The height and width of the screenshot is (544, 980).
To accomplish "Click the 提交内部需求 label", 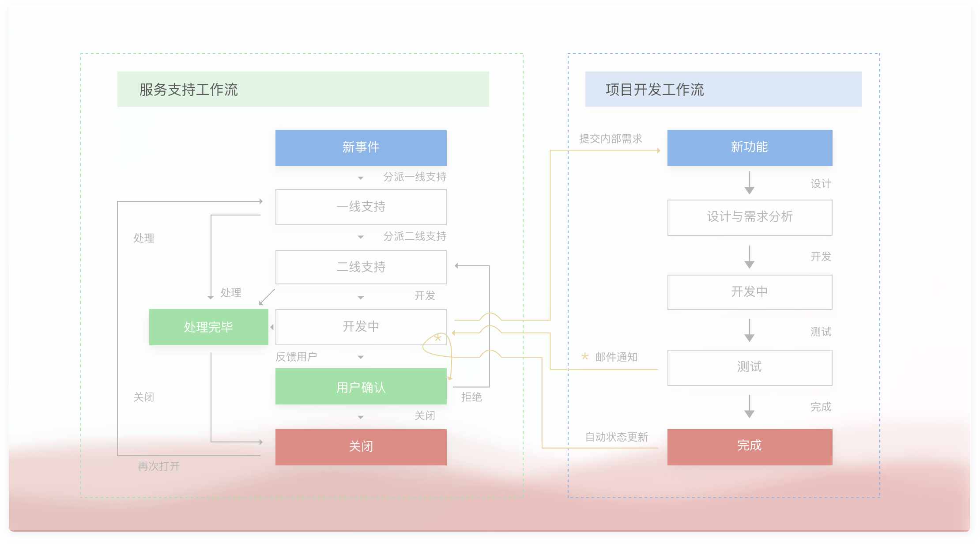I will [611, 139].
